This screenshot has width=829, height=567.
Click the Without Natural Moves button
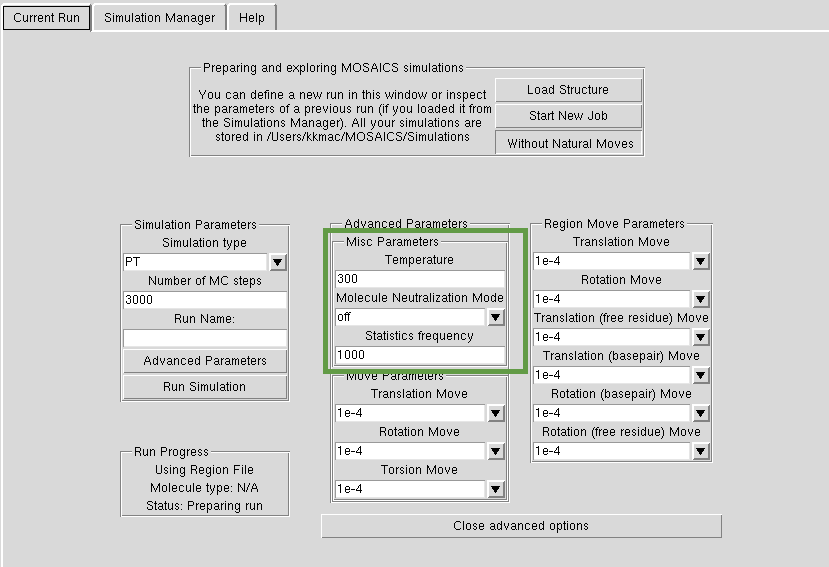pos(569,143)
